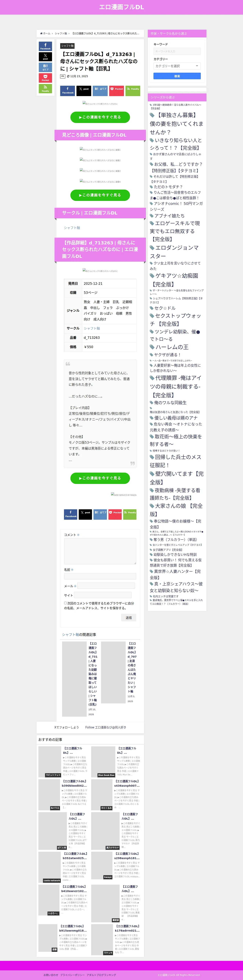Click the キーワード search input field
This screenshot has height=980, width=243.
pos(177,51)
